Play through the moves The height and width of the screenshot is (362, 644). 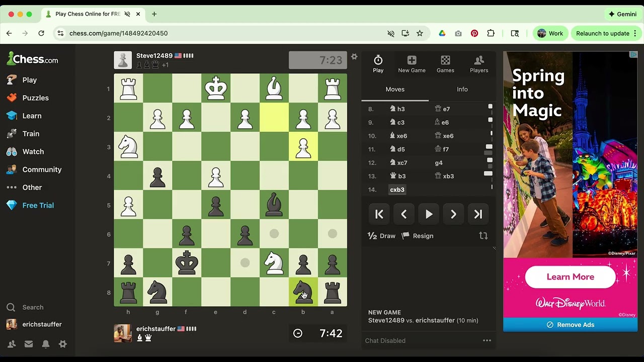[x=429, y=214]
